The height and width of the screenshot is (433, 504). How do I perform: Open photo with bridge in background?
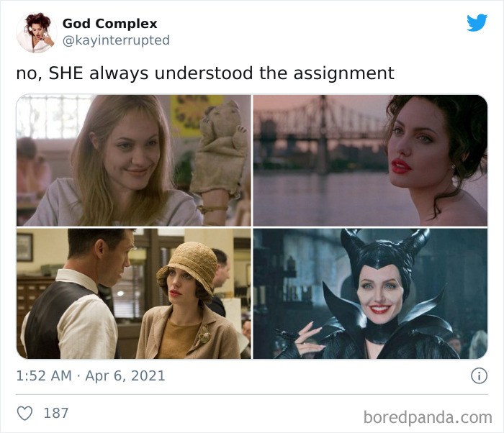pyautogui.click(x=370, y=160)
